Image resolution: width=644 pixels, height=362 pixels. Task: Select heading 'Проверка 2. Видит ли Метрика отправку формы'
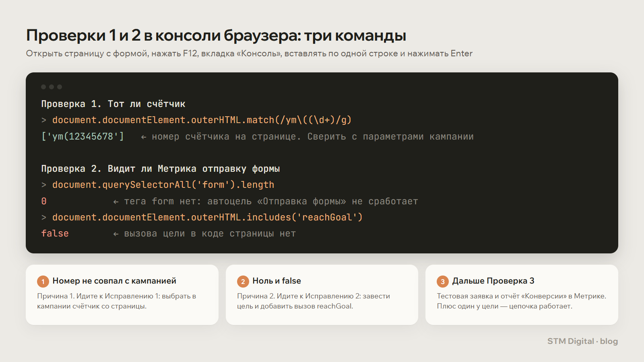[161, 169]
